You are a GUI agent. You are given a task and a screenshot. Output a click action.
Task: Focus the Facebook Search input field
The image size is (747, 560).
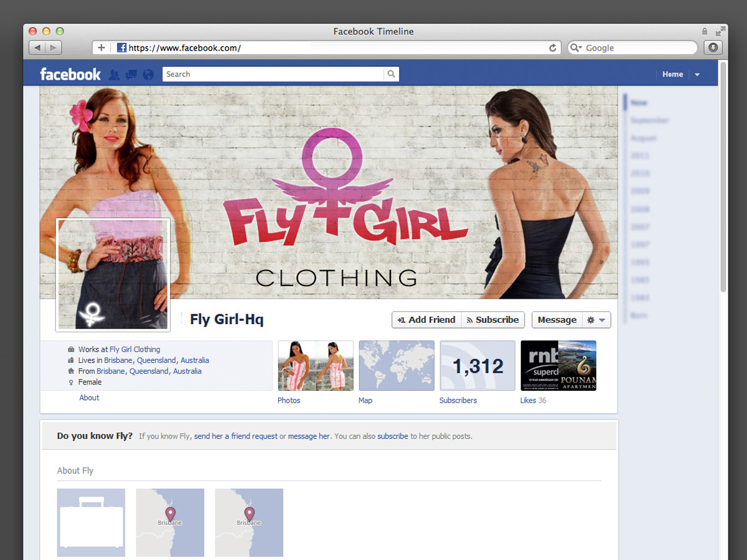(x=273, y=74)
